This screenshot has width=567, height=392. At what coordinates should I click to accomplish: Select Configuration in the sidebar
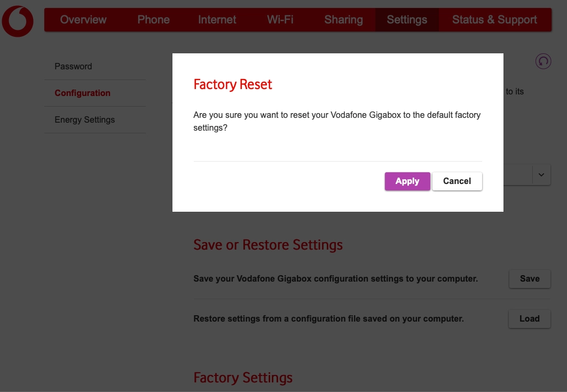coord(82,93)
